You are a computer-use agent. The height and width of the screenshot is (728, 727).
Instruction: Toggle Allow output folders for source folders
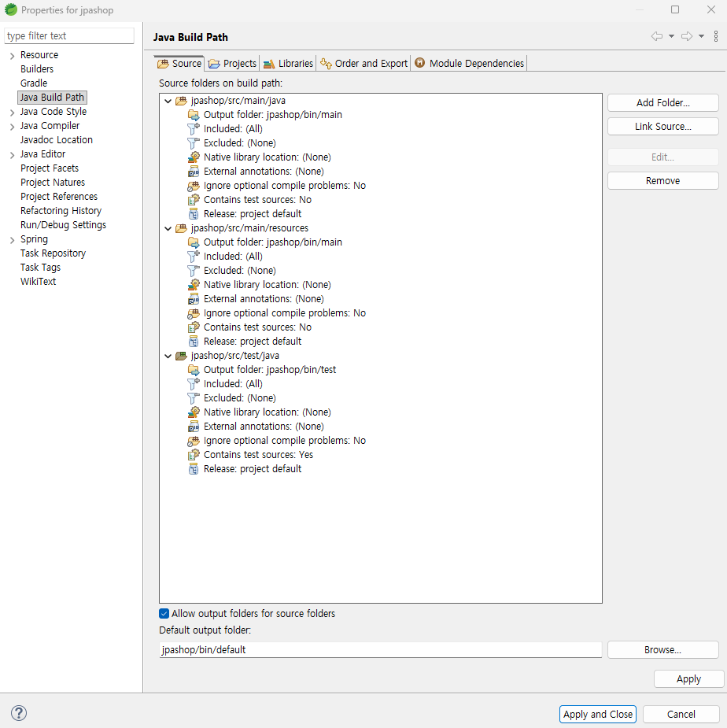pyautogui.click(x=164, y=614)
